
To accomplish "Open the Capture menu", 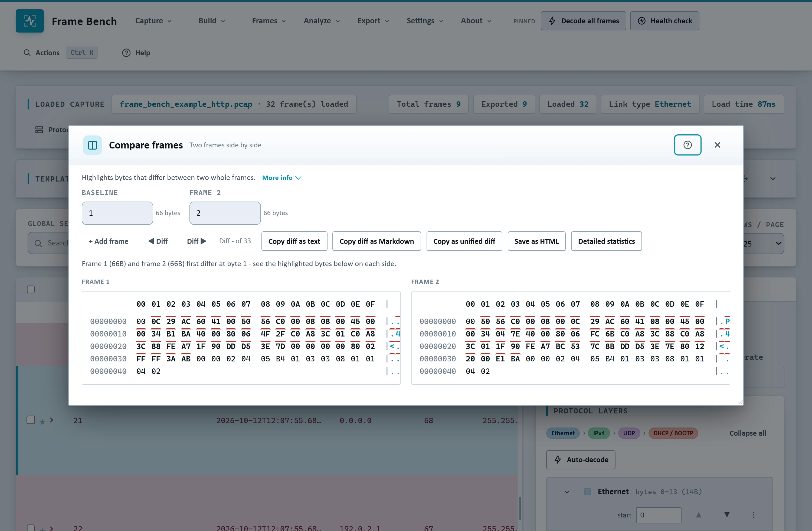I will [153, 21].
